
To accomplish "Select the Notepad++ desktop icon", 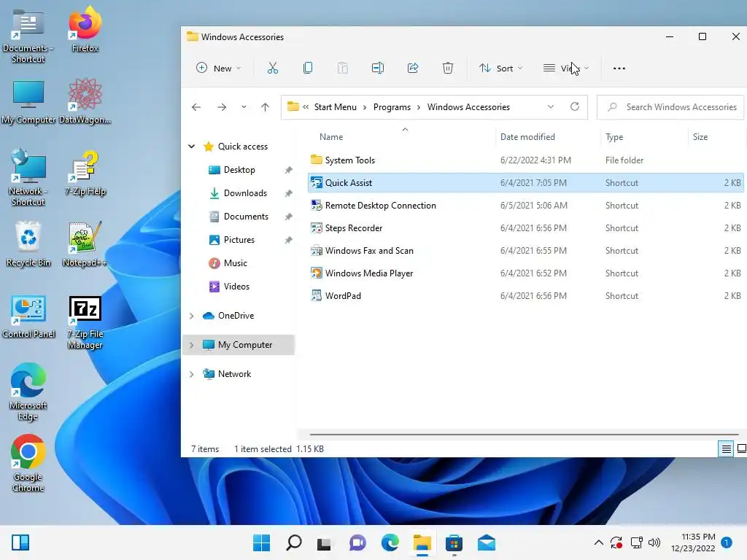I will 85,244.
